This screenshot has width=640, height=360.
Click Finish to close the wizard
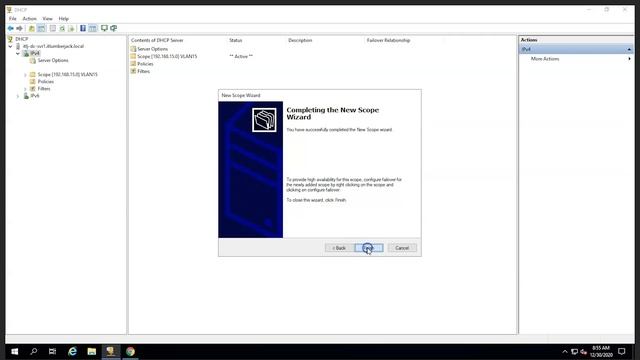[x=369, y=248]
